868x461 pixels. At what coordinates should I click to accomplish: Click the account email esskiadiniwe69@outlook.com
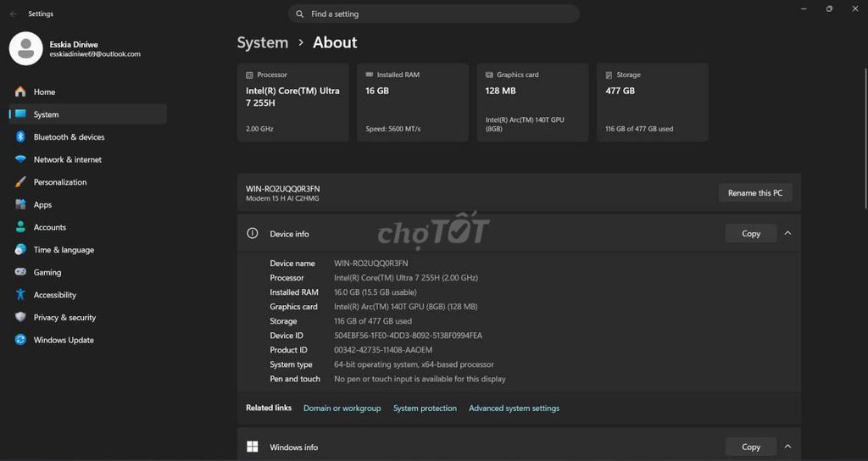pyautogui.click(x=95, y=54)
